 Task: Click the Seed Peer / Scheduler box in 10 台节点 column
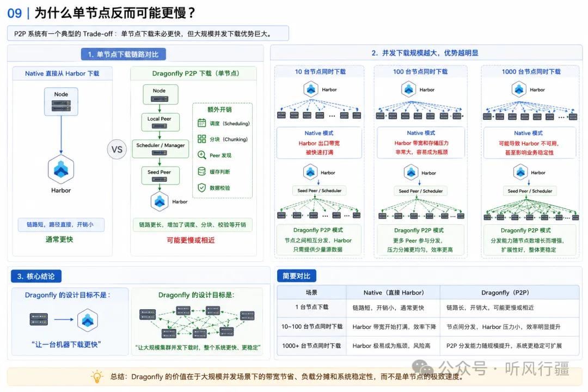point(319,191)
